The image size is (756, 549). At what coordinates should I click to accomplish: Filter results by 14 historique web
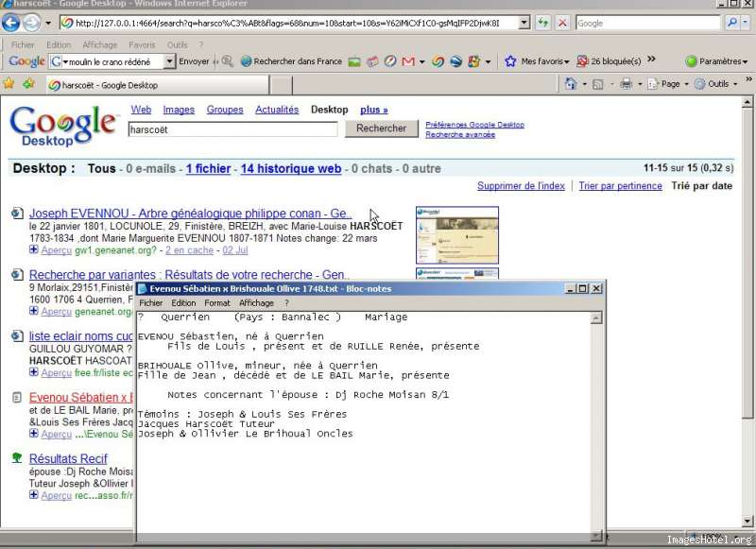[291, 169]
